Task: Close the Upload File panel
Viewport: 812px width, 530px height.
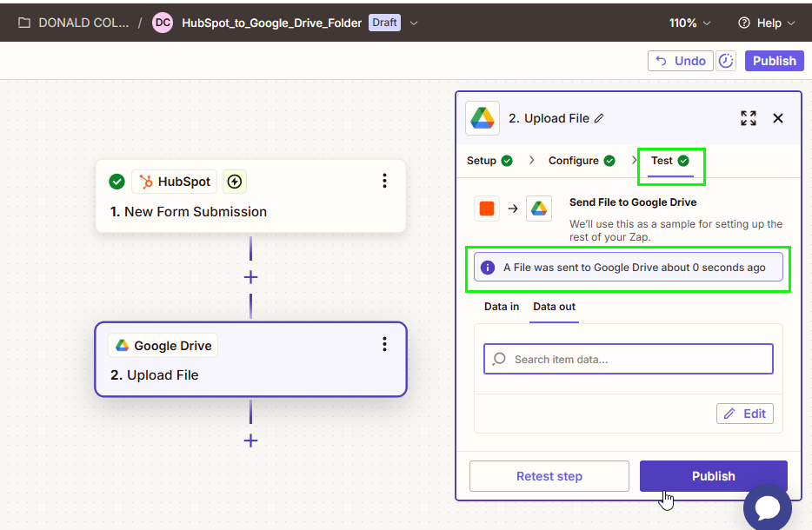Action: coord(778,118)
